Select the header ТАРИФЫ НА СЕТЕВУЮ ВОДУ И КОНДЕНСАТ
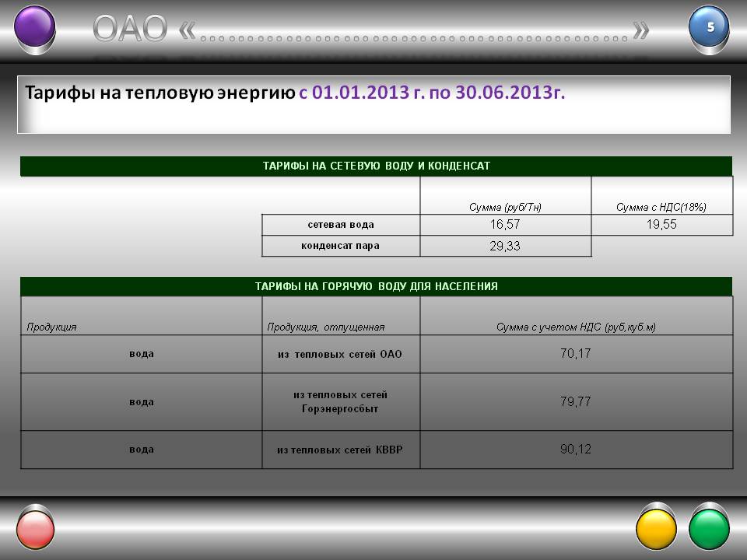This screenshot has width=747, height=560. click(x=376, y=166)
